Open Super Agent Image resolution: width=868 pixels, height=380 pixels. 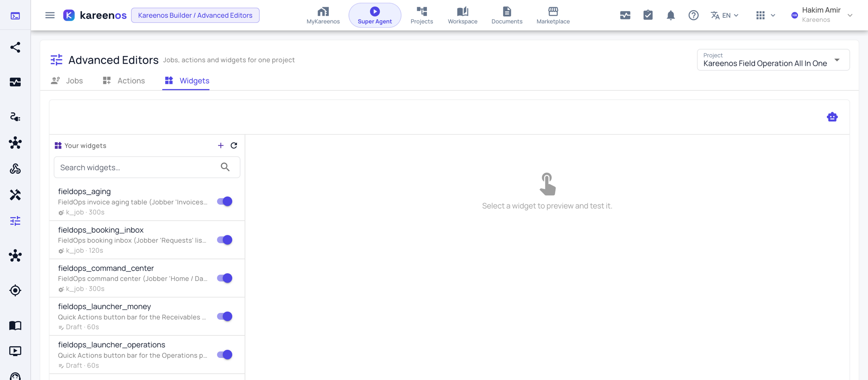(375, 15)
